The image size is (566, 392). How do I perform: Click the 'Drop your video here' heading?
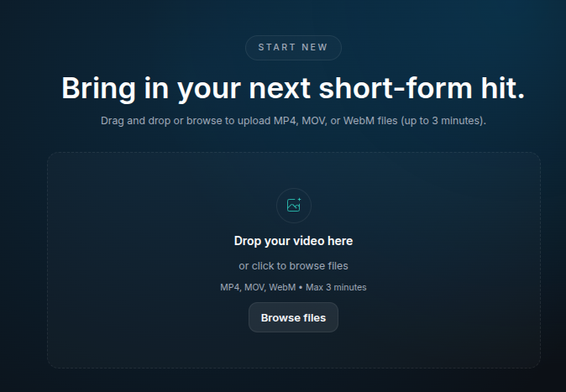point(293,241)
